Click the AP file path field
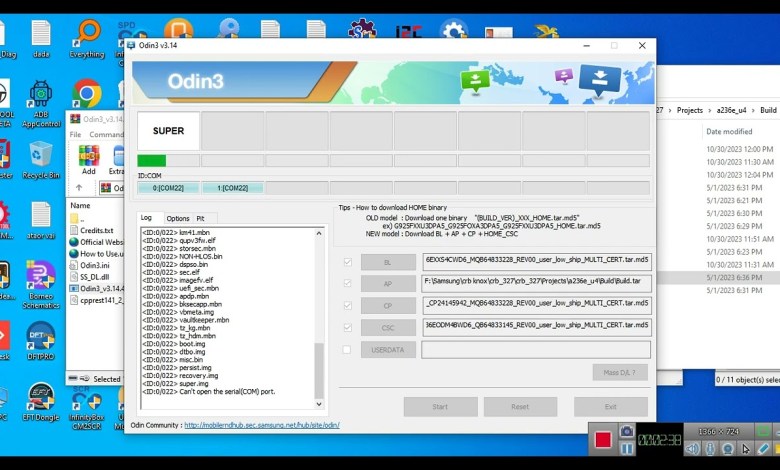This screenshot has width=780, height=470. [x=536, y=283]
